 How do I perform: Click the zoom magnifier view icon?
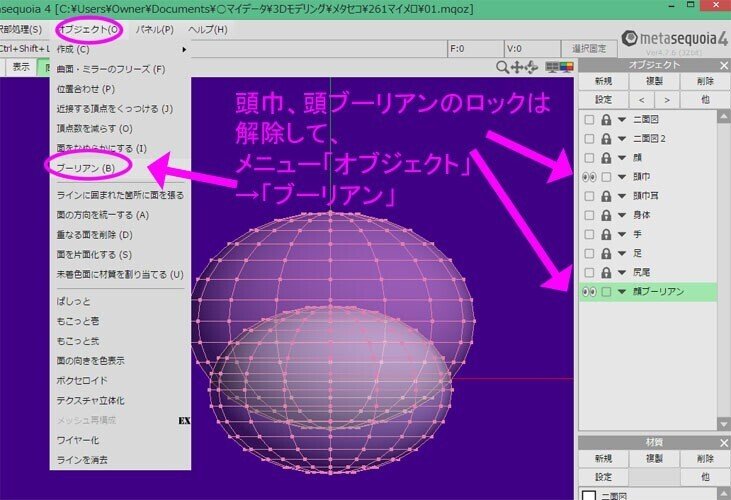[502, 67]
